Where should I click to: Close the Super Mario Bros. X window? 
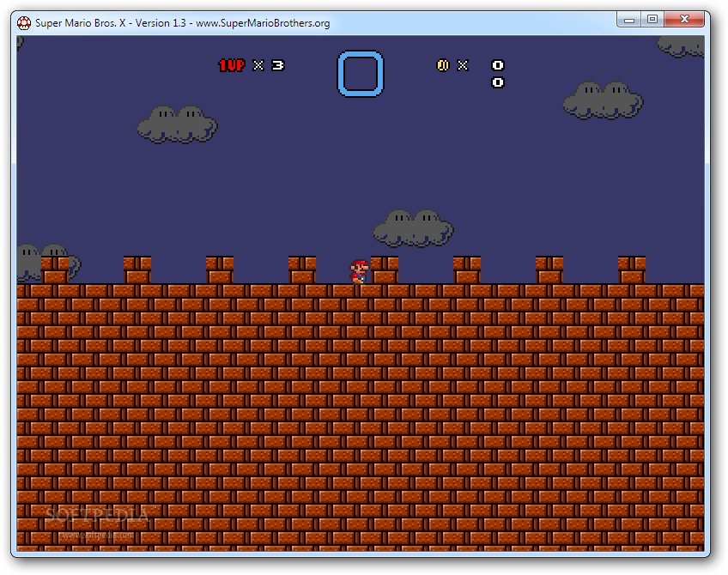tap(684, 20)
